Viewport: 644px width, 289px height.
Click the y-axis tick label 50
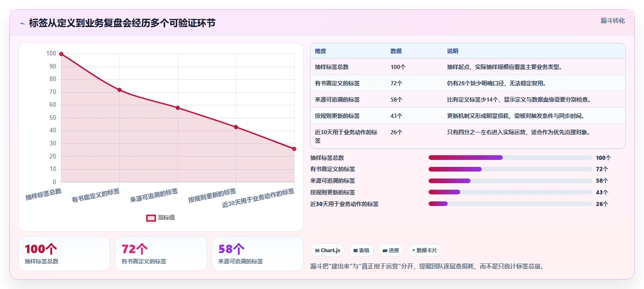tap(52, 118)
